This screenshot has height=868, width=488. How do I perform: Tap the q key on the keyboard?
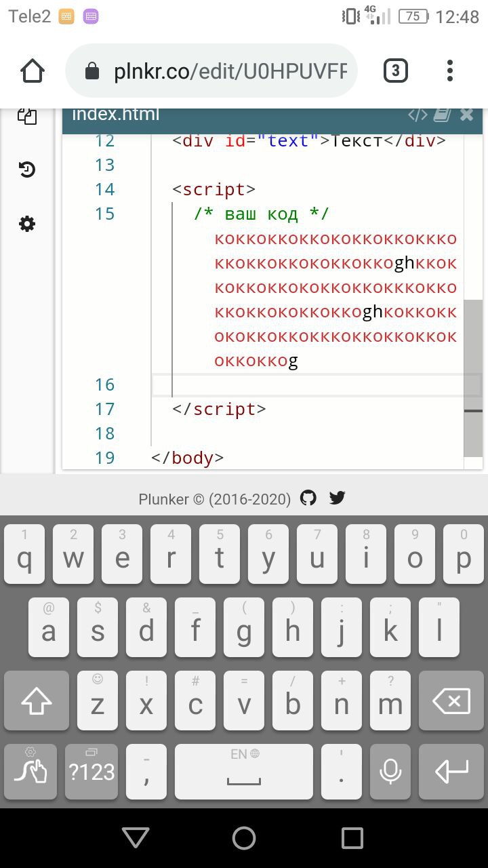pos(24,554)
